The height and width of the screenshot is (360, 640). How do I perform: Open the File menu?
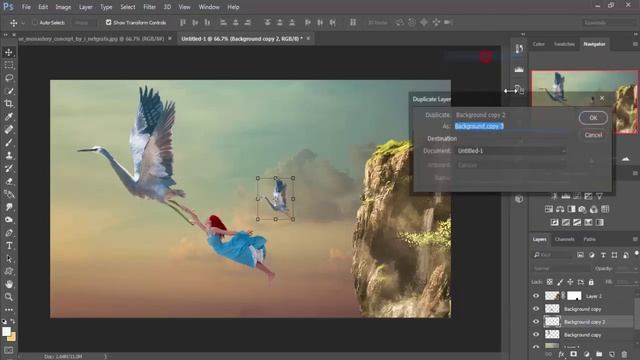click(26, 7)
